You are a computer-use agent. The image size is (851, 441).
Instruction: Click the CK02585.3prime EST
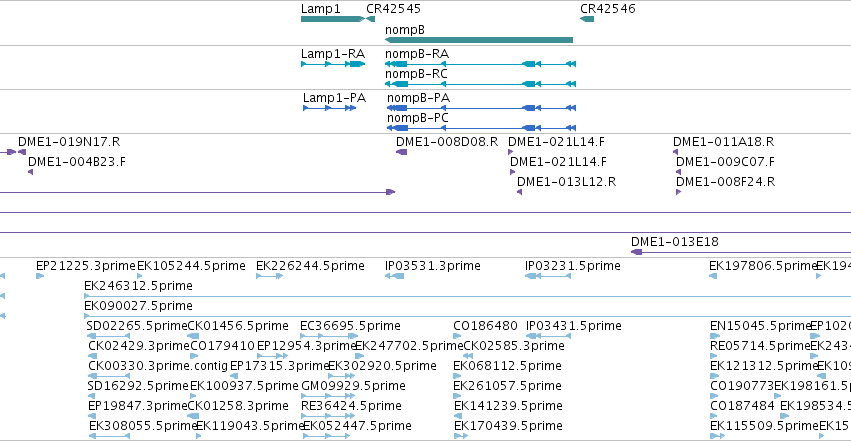click(468, 356)
